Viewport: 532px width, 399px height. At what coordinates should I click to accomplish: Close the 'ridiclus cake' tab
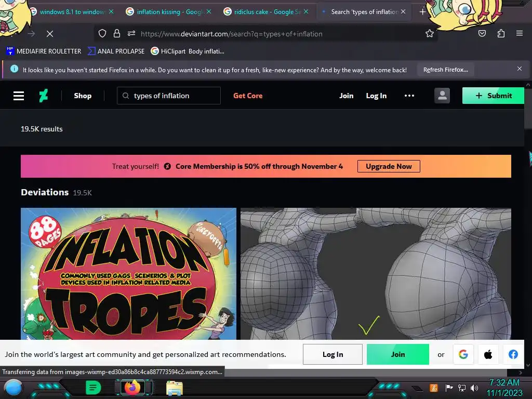pyautogui.click(x=306, y=12)
